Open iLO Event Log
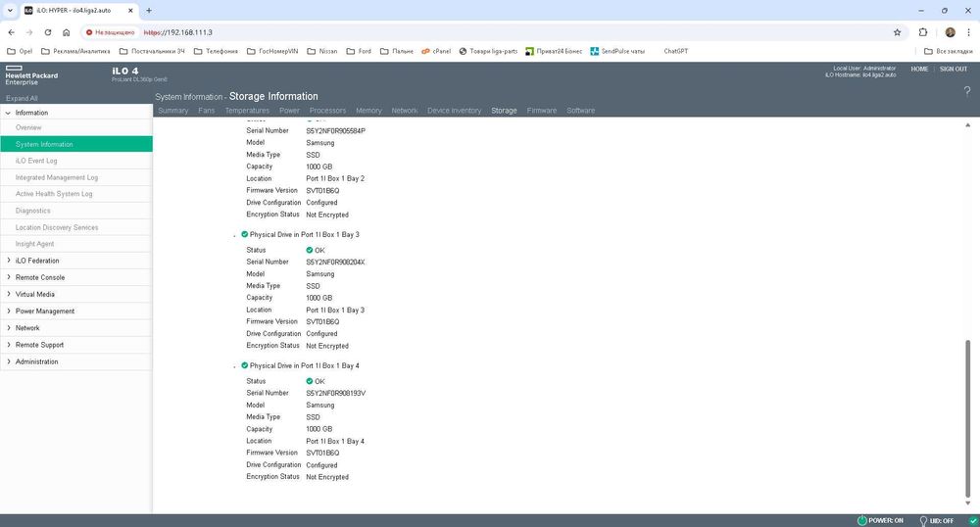The width and height of the screenshot is (980, 527). coord(76,161)
